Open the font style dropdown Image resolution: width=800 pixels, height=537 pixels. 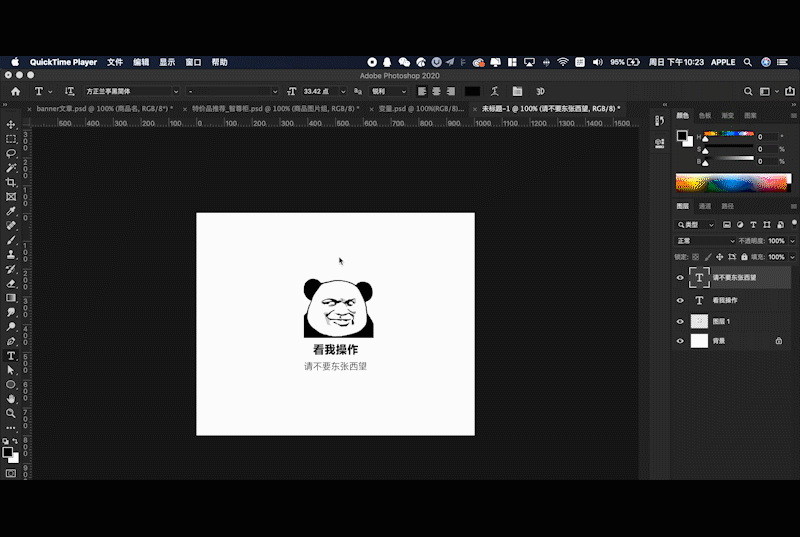click(x=275, y=91)
